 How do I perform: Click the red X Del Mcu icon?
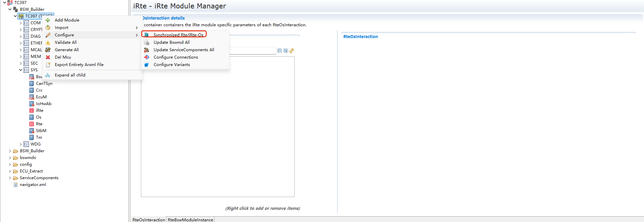pos(48,57)
